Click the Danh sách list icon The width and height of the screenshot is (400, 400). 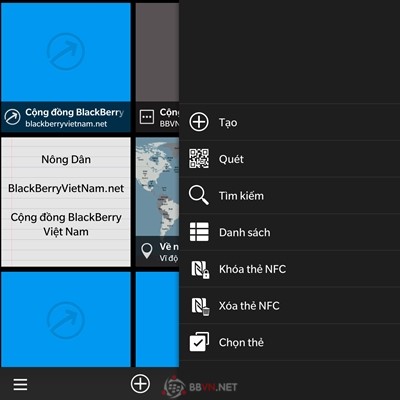tap(199, 232)
